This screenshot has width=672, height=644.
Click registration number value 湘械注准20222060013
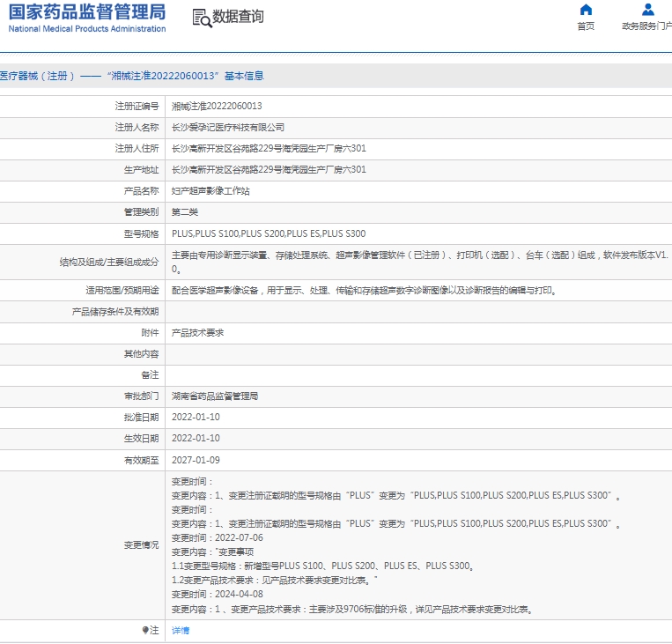pos(217,106)
